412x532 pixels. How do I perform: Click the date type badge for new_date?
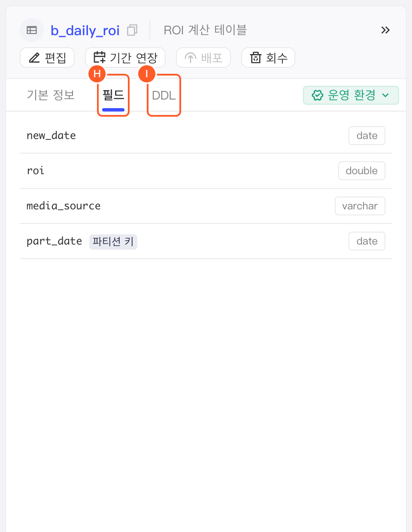tap(367, 136)
